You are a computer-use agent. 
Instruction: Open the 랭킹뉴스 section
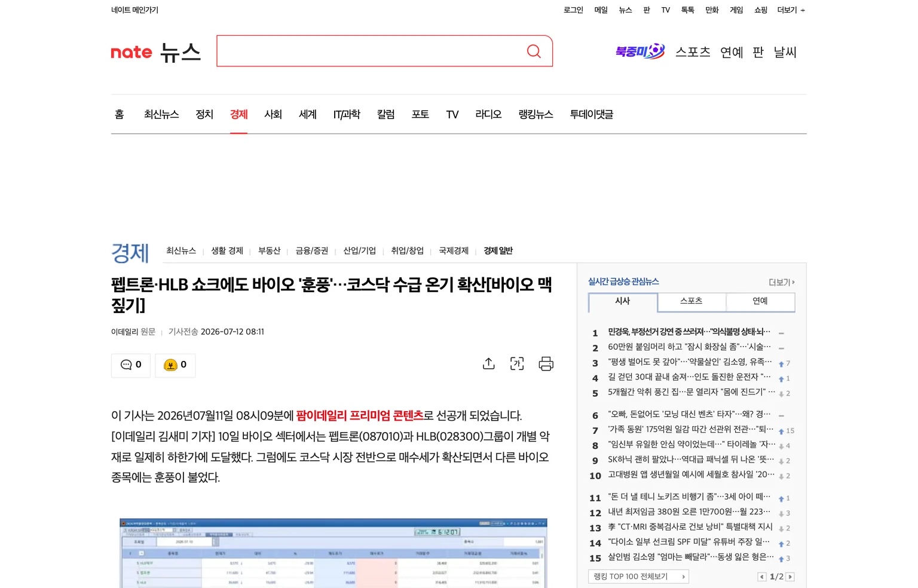click(536, 114)
